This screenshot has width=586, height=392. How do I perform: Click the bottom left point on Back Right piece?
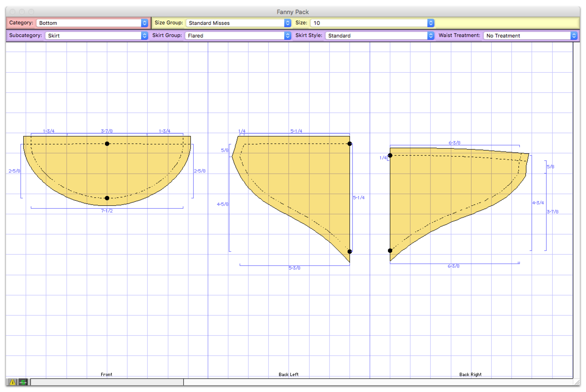tap(390, 251)
